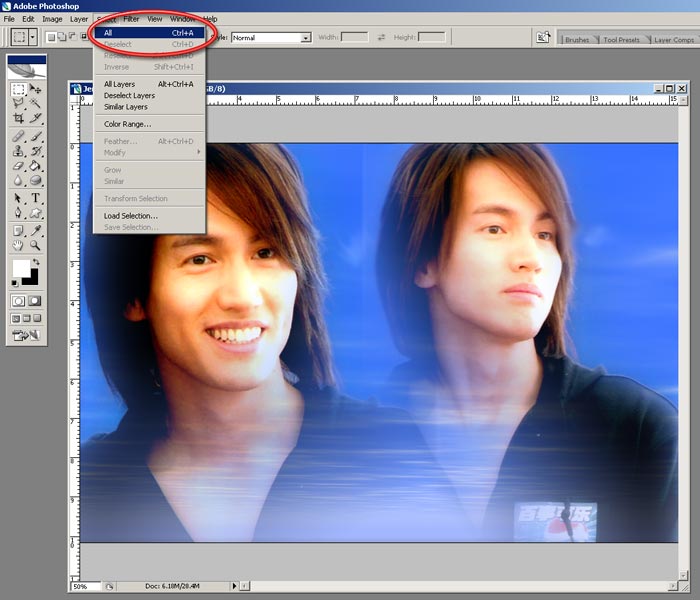Open the File menu
This screenshot has width=700, height=600.
pos(9,19)
